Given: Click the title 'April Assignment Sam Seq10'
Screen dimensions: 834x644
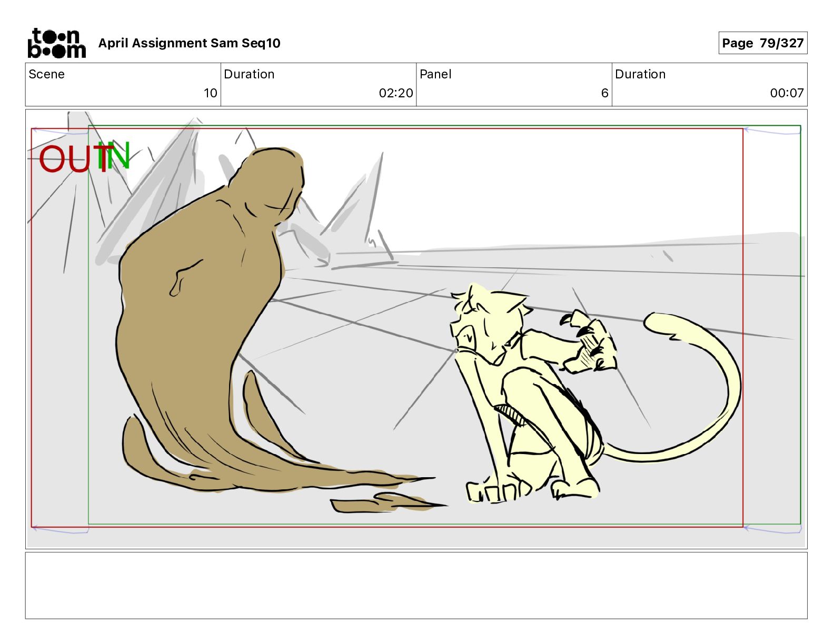Looking at the screenshot, I should coord(189,43).
